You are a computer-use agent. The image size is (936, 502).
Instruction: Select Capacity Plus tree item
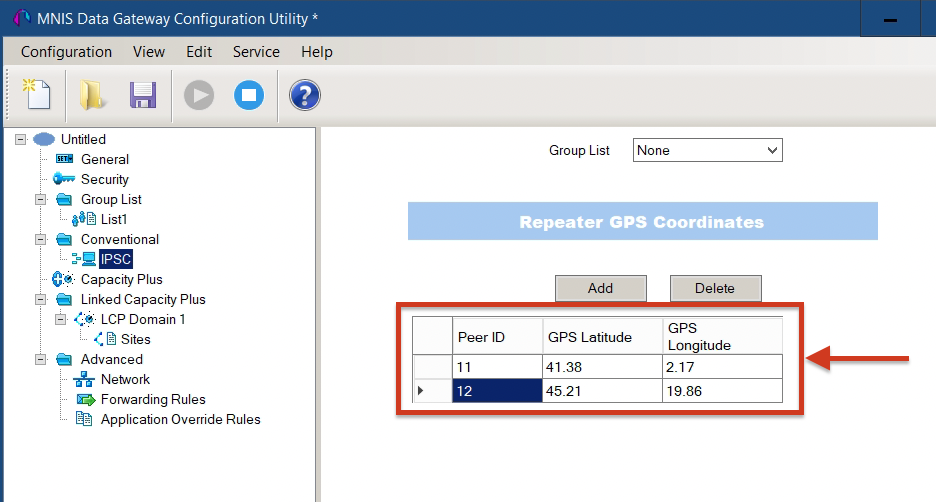coord(121,279)
